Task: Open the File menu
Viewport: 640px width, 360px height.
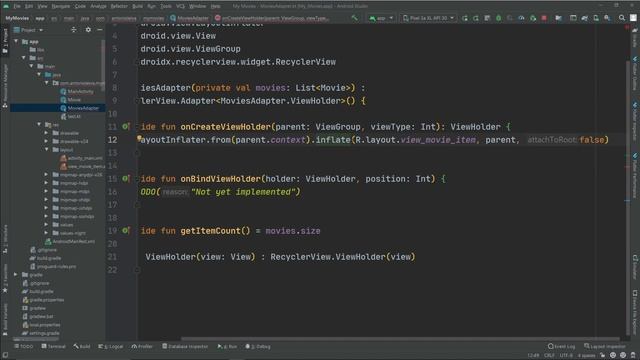Action: point(17,6)
